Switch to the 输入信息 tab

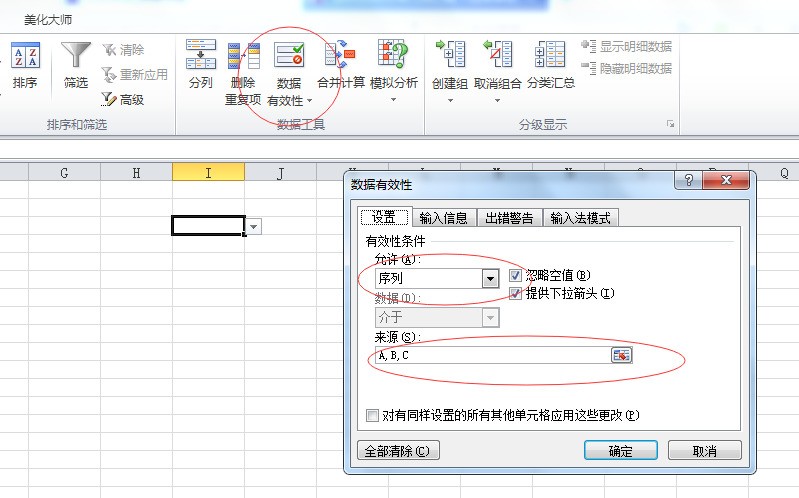[444, 218]
